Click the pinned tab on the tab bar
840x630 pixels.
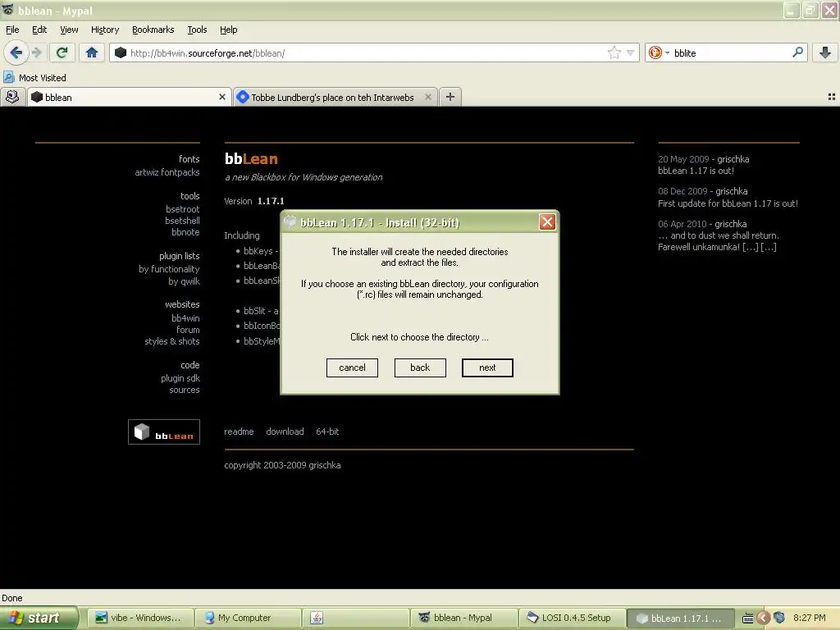[13, 97]
